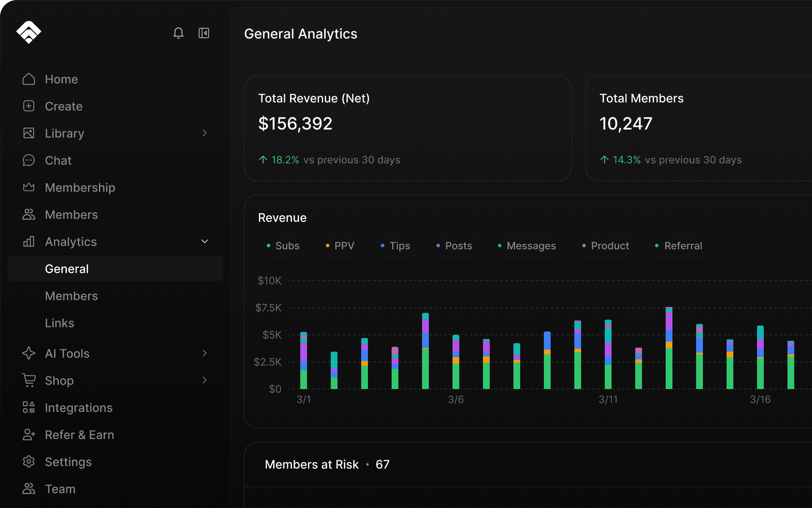The height and width of the screenshot is (508, 812).
Task: Click the 10,247 members value
Action: [626, 124]
